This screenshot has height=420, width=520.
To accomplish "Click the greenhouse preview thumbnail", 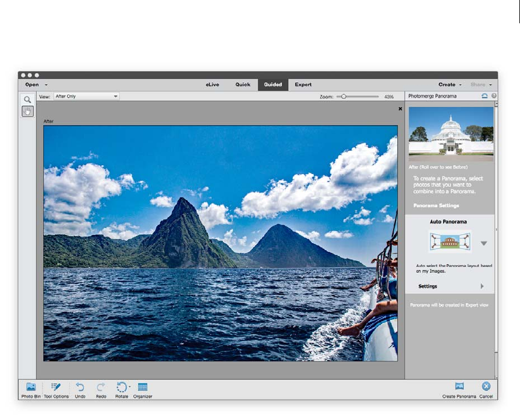I will [x=451, y=134].
